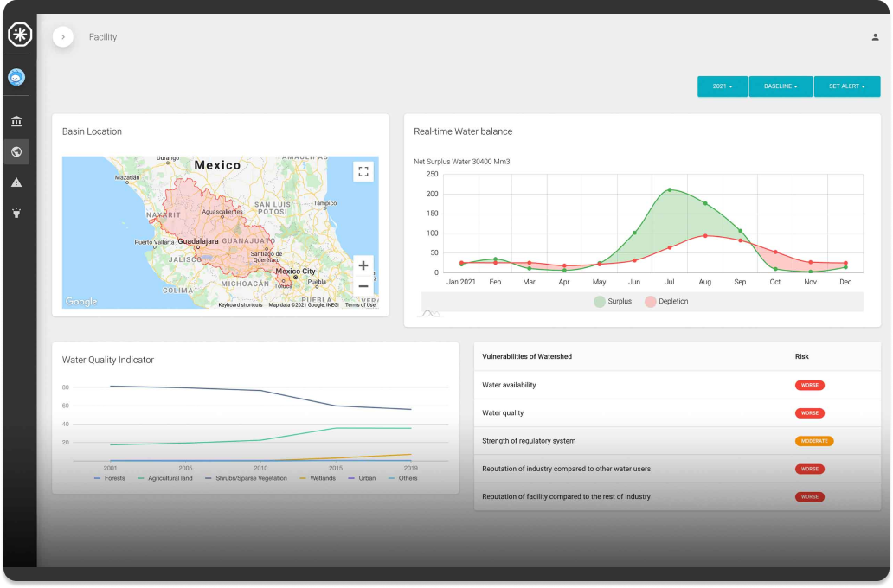This screenshot has width=893, height=588.
Task: Zoom out on the basin map
Action: [x=363, y=286]
